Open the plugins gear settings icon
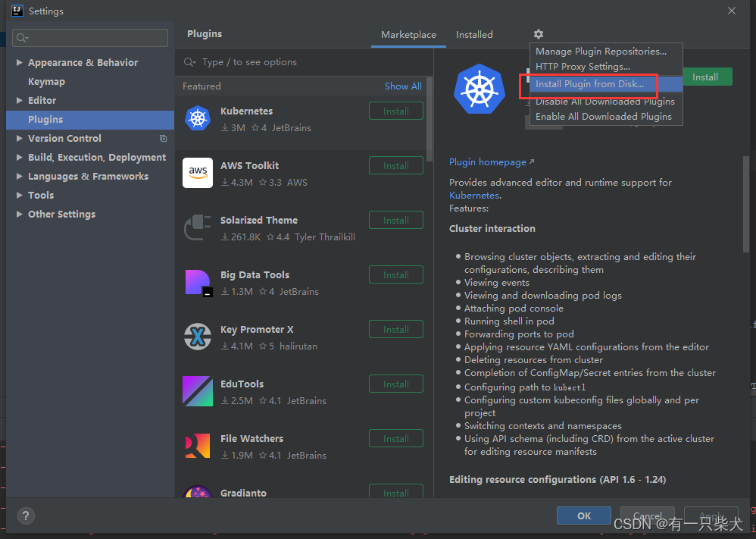 click(538, 34)
